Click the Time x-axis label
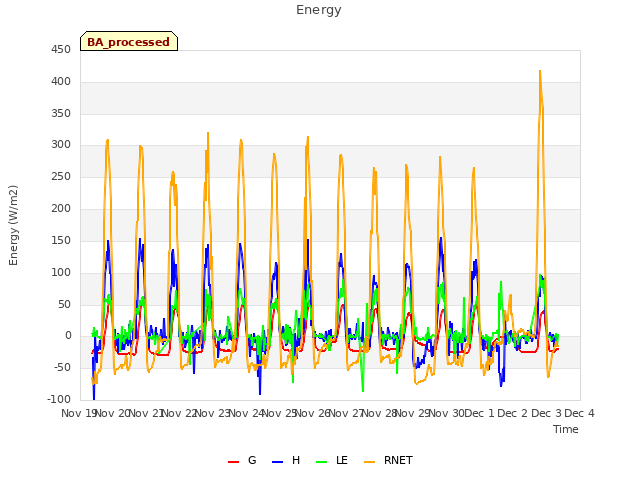 click(x=566, y=429)
